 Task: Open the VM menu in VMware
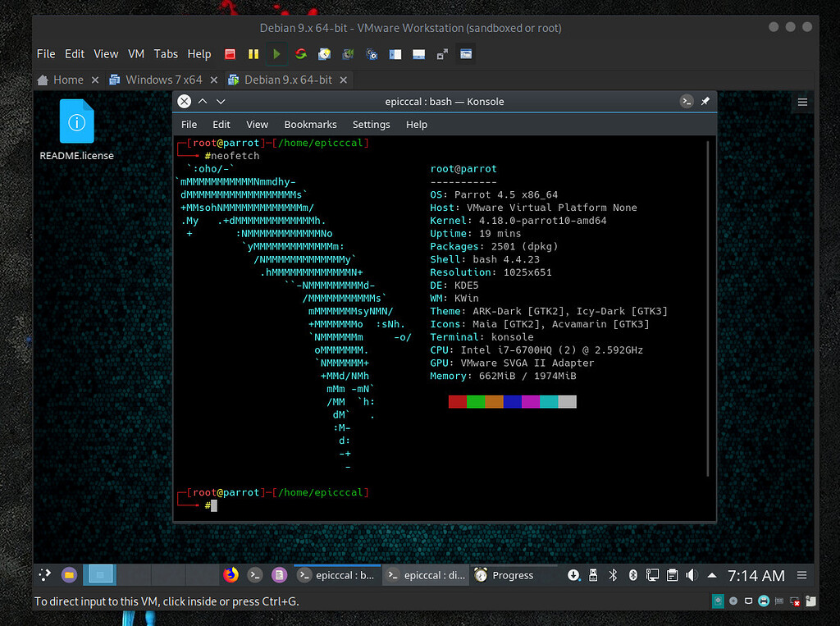coord(136,54)
